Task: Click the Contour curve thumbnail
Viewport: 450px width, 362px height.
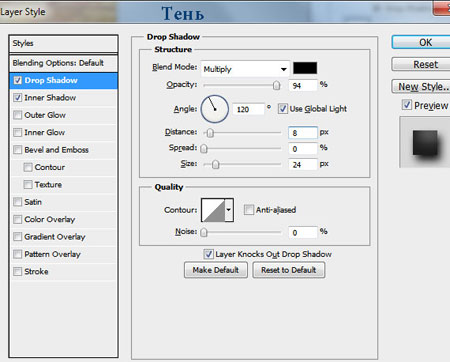Action: click(x=213, y=210)
